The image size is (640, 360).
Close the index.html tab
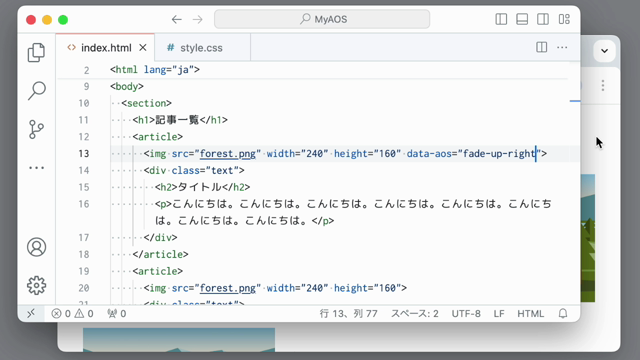(142, 48)
